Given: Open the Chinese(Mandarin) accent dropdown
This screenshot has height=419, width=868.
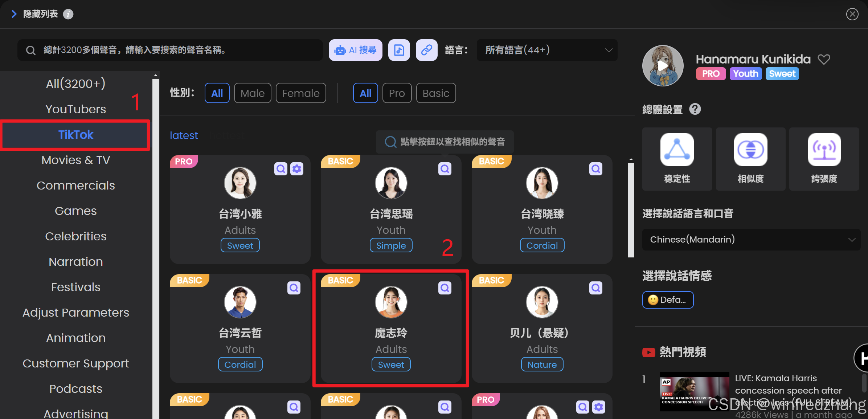Looking at the screenshot, I should (751, 240).
